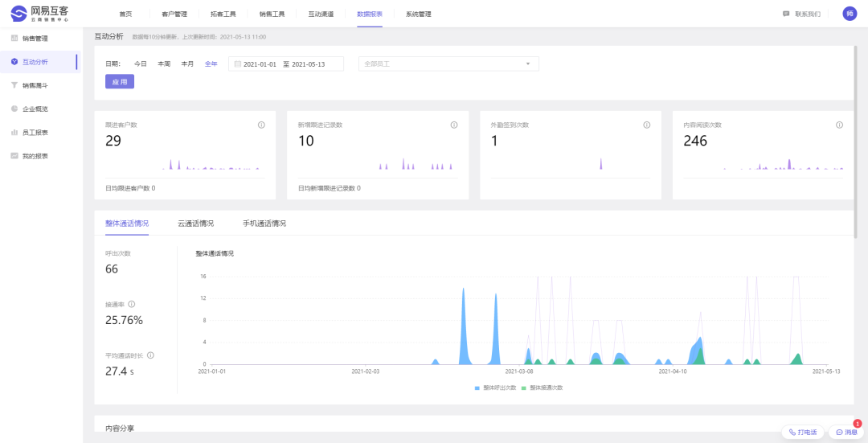Image resolution: width=868 pixels, height=443 pixels.
Task: Open 我的报表 in the sidebar
Action: click(35, 155)
